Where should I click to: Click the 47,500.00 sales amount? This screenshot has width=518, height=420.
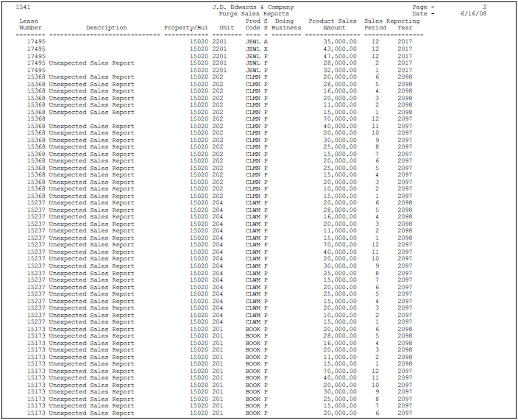340,56
